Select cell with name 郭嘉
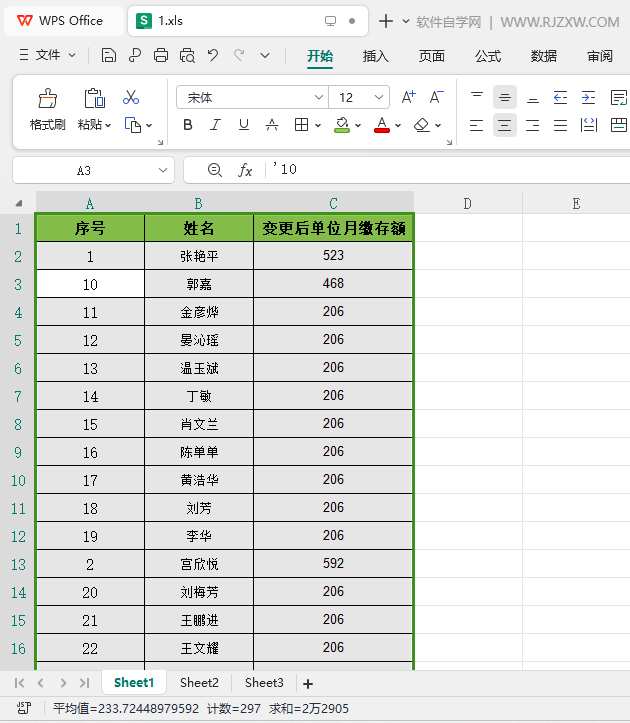This screenshot has height=723, width=630. click(x=199, y=284)
